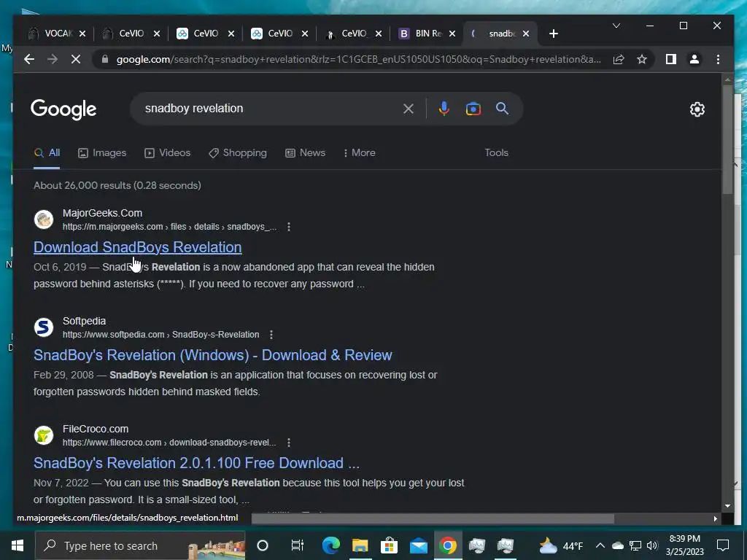Open the notification center
747x560 pixels.
[x=723, y=545]
